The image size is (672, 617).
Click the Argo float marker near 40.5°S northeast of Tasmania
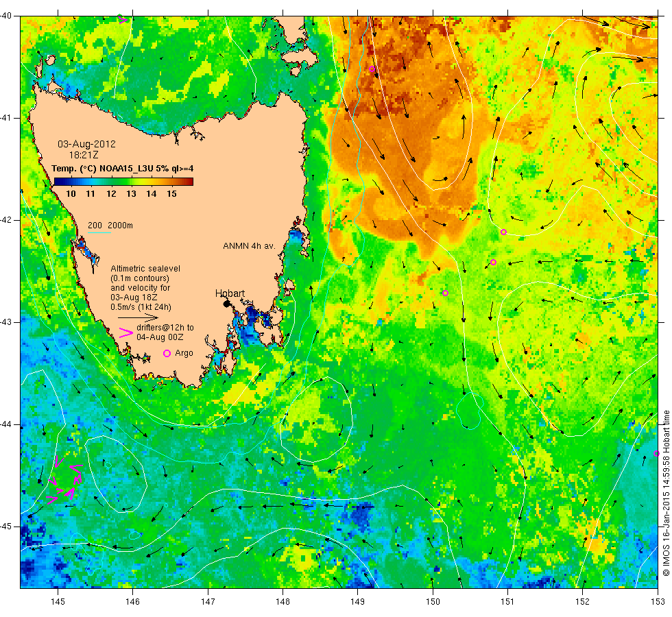pos(372,69)
